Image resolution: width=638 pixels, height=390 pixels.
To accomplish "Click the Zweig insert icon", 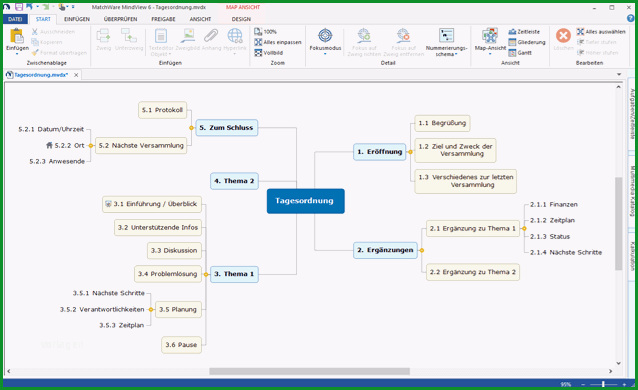I will pyautogui.click(x=103, y=35).
